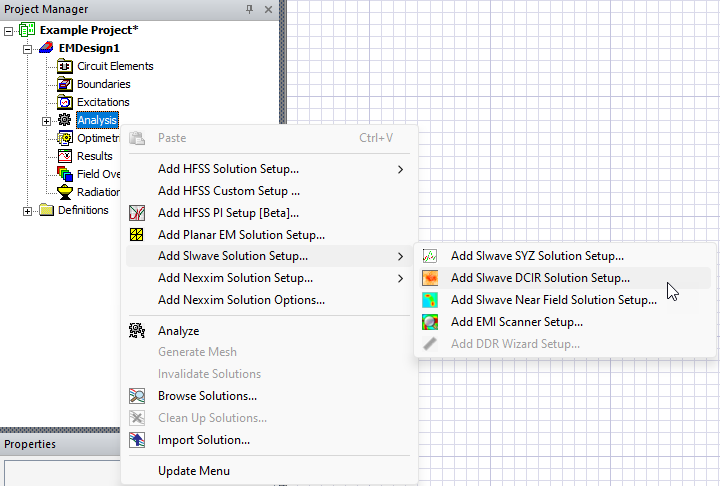Viewport: 720px width, 486px height.
Task: Click the Optimetrics icon in tree
Action: 65,138
